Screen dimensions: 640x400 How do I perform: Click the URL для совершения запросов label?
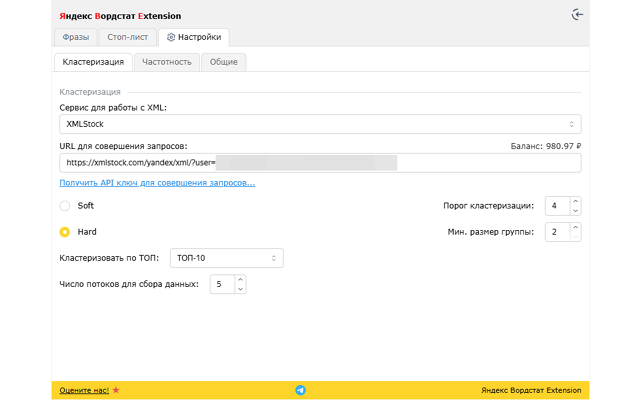pos(123,146)
